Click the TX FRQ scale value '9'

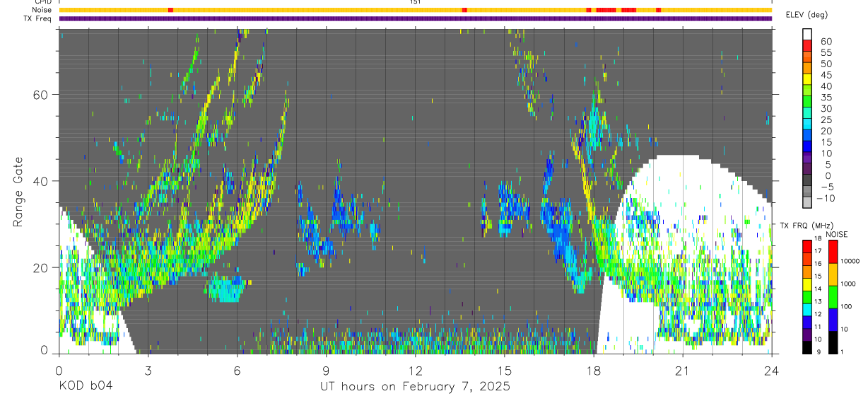click(x=819, y=351)
